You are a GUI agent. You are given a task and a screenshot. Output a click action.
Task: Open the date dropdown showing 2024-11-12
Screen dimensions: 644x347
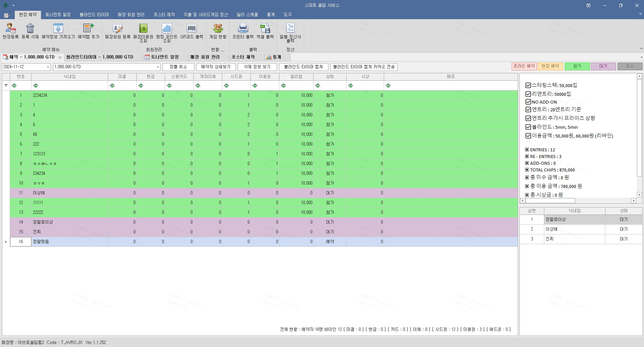coord(48,67)
